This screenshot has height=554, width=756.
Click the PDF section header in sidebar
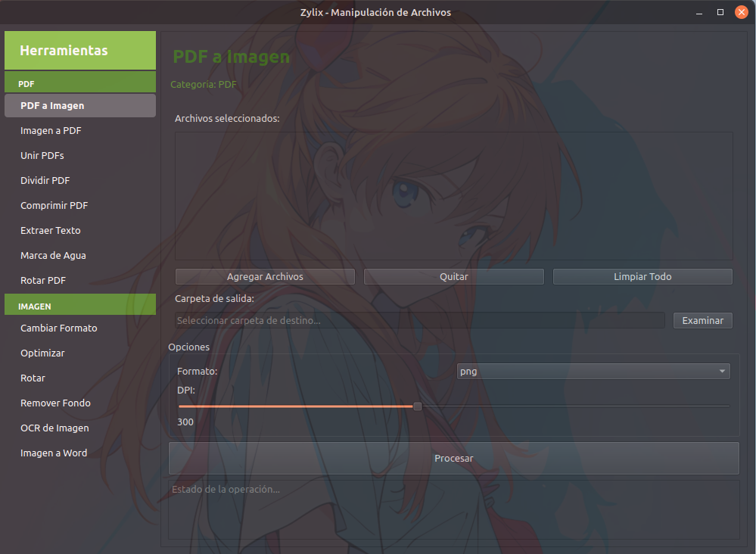pyautogui.click(x=80, y=82)
